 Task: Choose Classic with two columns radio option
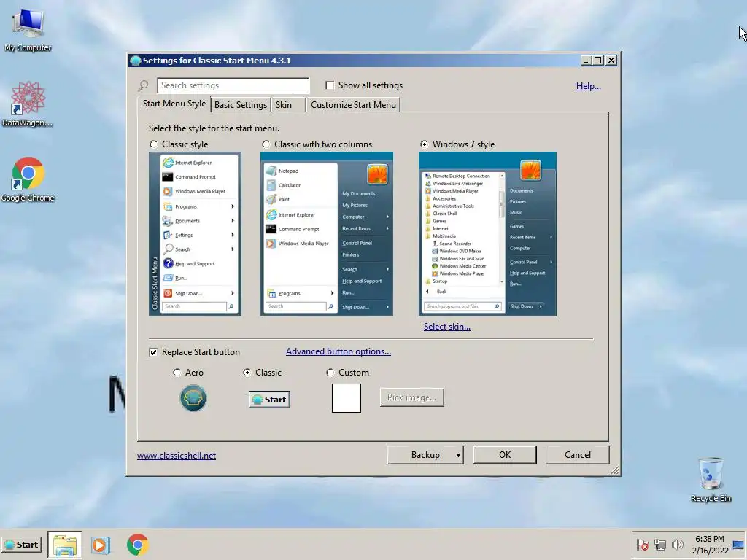[x=266, y=144]
